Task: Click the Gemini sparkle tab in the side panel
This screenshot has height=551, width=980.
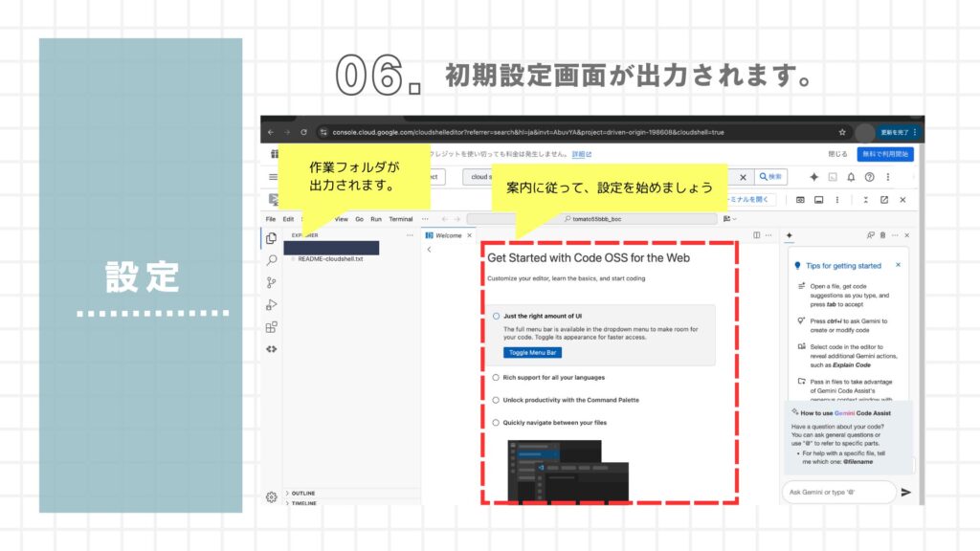Action: 790,235
